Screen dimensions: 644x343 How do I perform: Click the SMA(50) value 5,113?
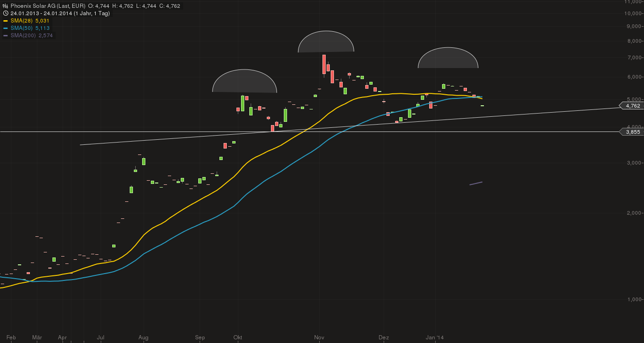42,28
